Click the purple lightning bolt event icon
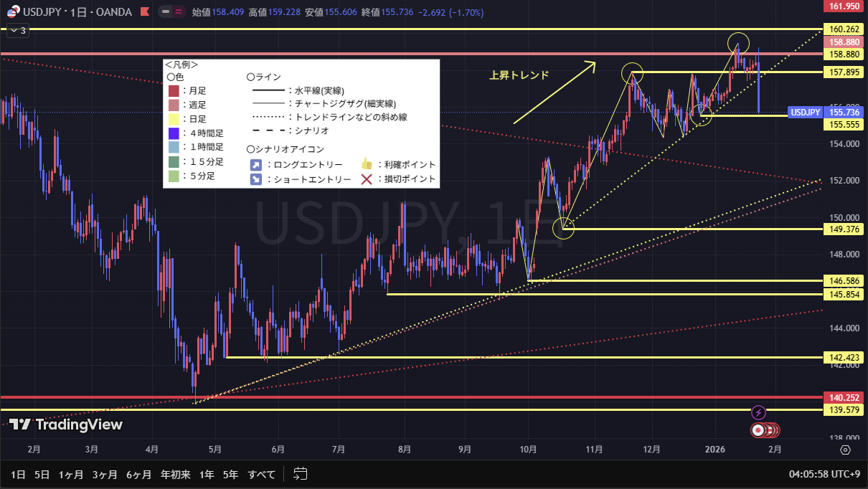 [x=759, y=412]
